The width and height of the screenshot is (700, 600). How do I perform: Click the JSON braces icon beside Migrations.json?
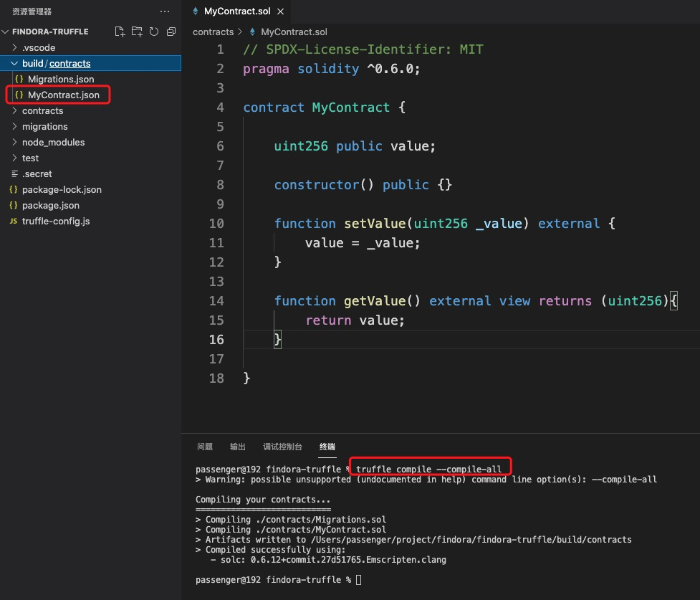tap(19, 79)
